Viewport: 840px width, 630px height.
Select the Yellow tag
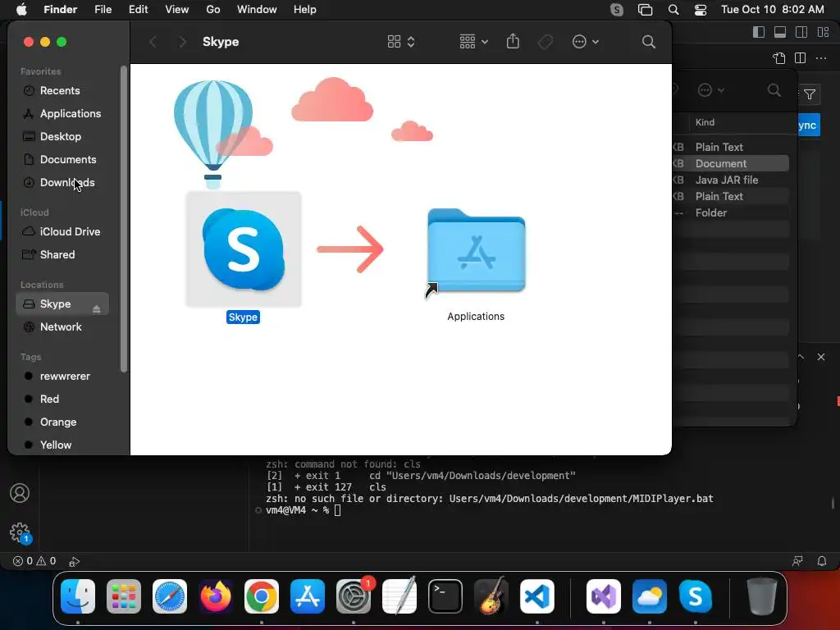[56, 445]
